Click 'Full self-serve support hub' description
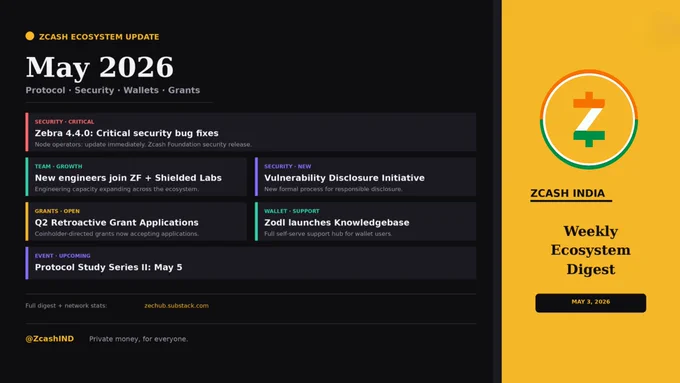 click(x=328, y=234)
